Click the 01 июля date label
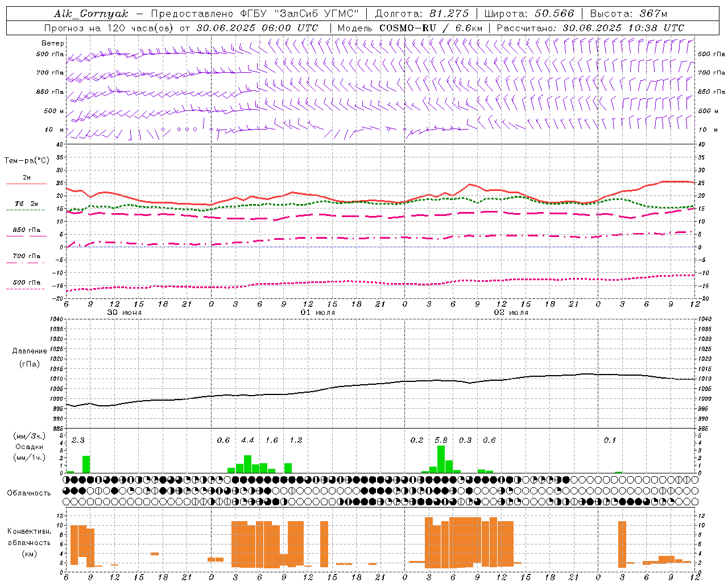Viewport: 728px width, 582px height. point(318,313)
